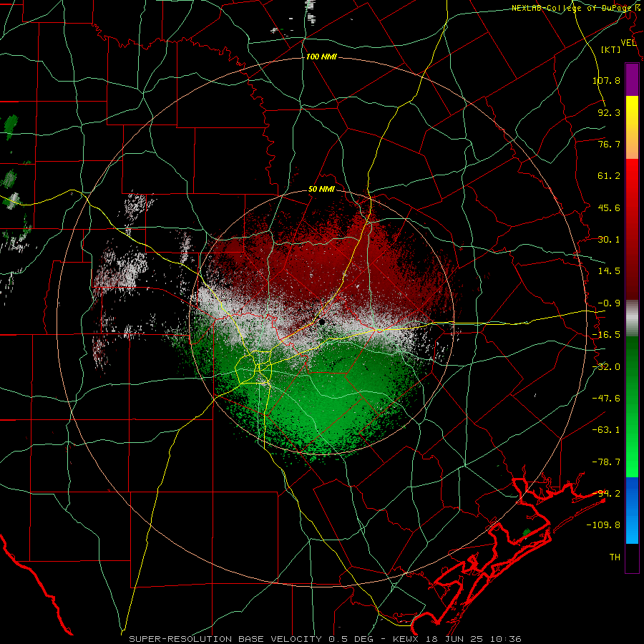
Task: Click the 45.6 velocity scale value
Action: click(x=609, y=208)
